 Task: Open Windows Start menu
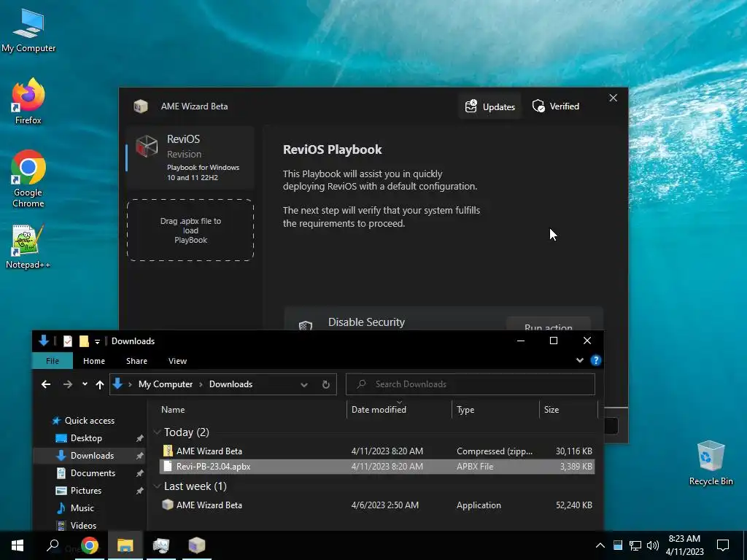click(18, 545)
